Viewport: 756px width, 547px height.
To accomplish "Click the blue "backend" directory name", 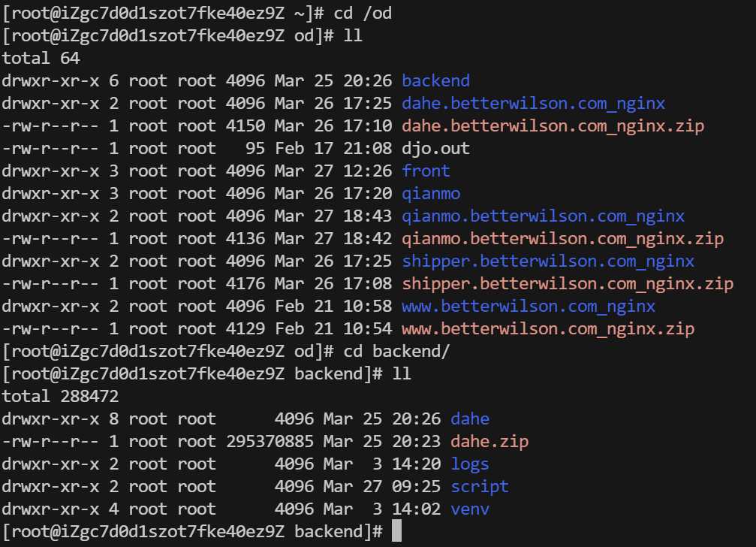I will click(x=435, y=81).
